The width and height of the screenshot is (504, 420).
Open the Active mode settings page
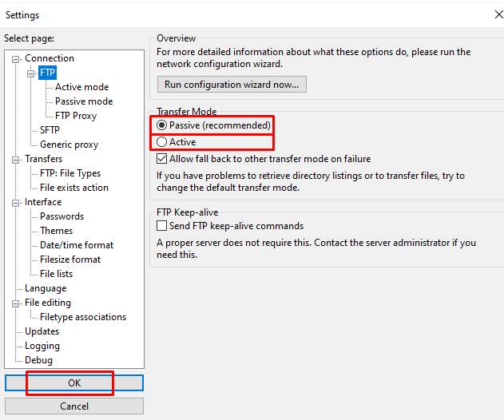click(82, 87)
